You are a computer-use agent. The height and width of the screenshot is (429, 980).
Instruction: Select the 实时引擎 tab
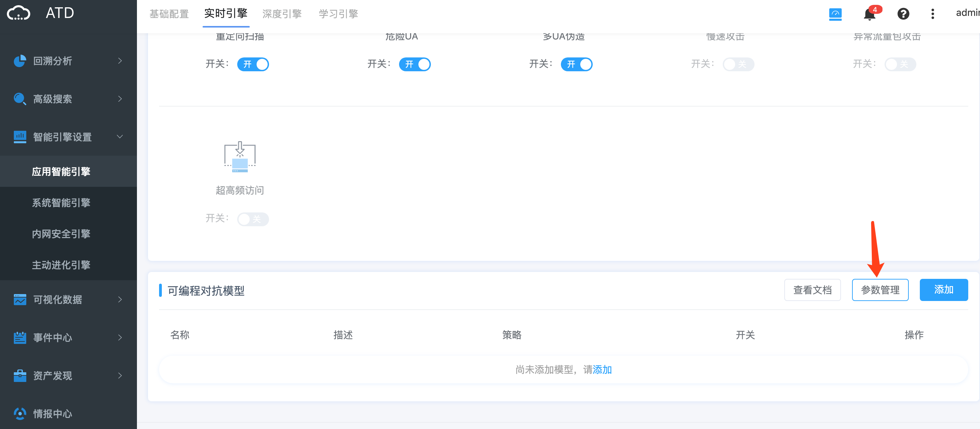226,14
